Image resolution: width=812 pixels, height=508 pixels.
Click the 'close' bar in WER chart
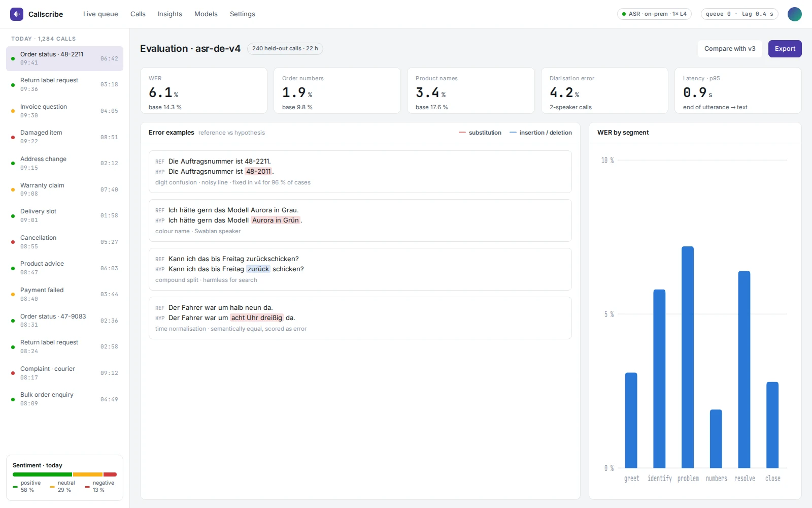(772, 425)
